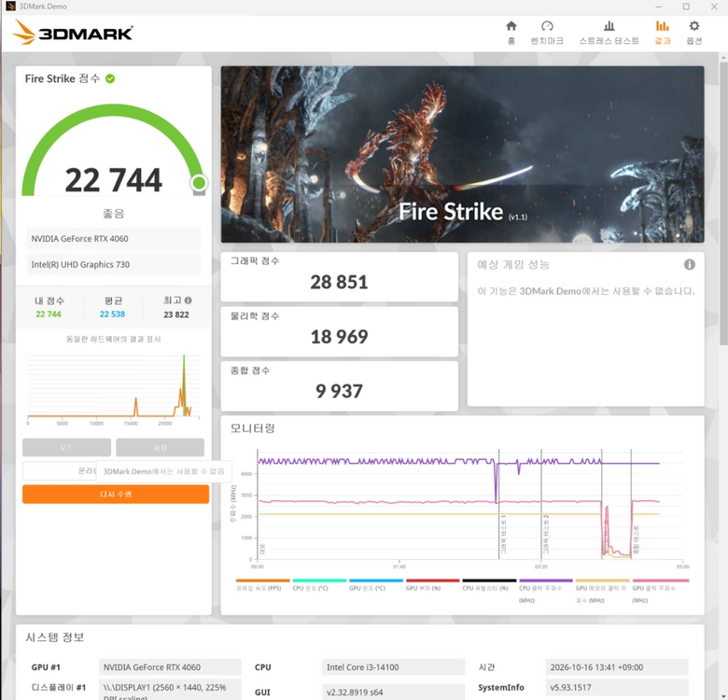Click the main score 22 744
Screen dimensions: 728x700
click(x=113, y=180)
